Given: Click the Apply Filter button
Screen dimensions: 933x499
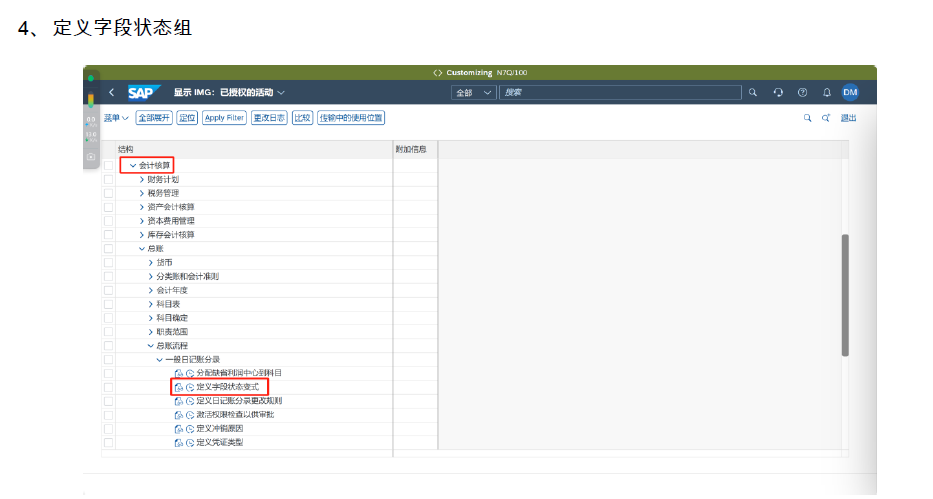Looking at the screenshot, I should click(224, 118).
